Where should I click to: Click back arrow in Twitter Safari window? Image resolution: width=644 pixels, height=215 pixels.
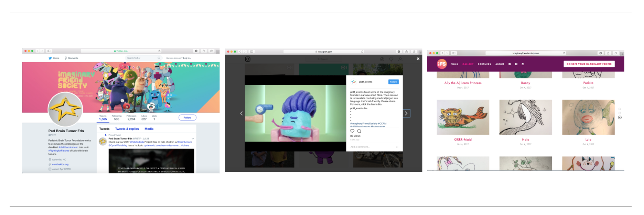click(37, 51)
